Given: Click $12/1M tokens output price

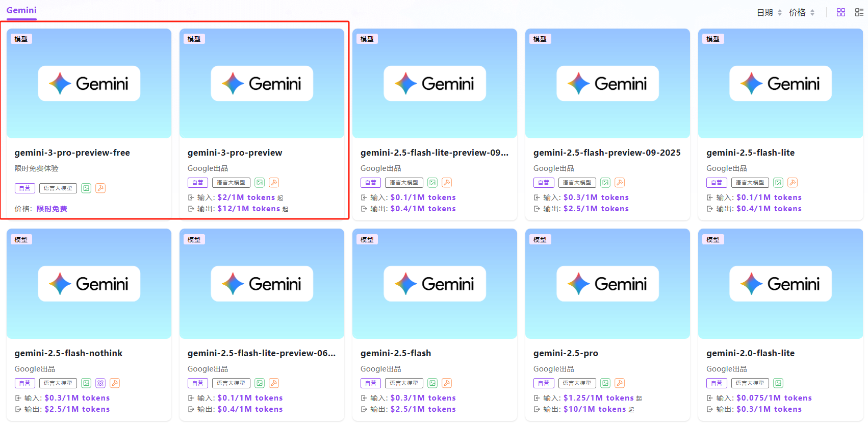Looking at the screenshot, I should coord(249,209).
